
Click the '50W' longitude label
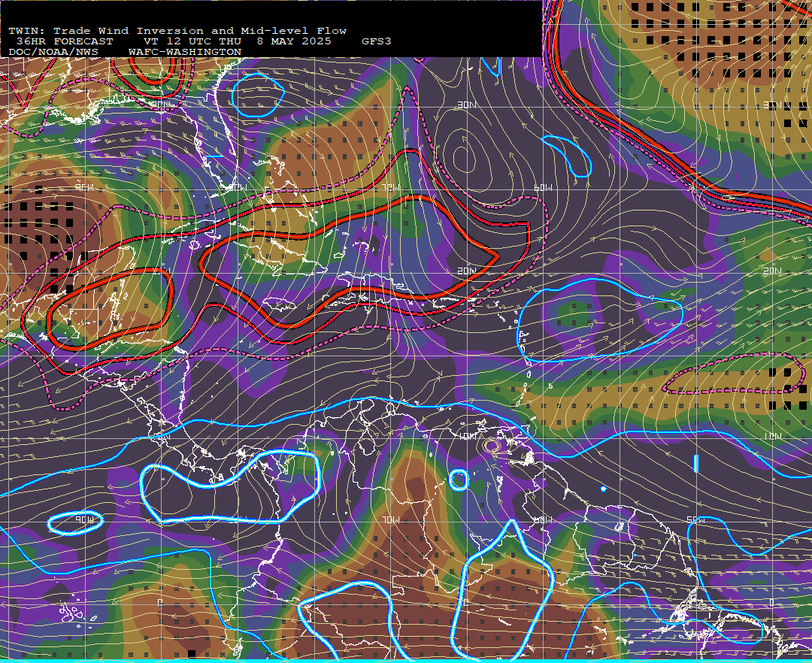pyautogui.click(x=695, y=519)
